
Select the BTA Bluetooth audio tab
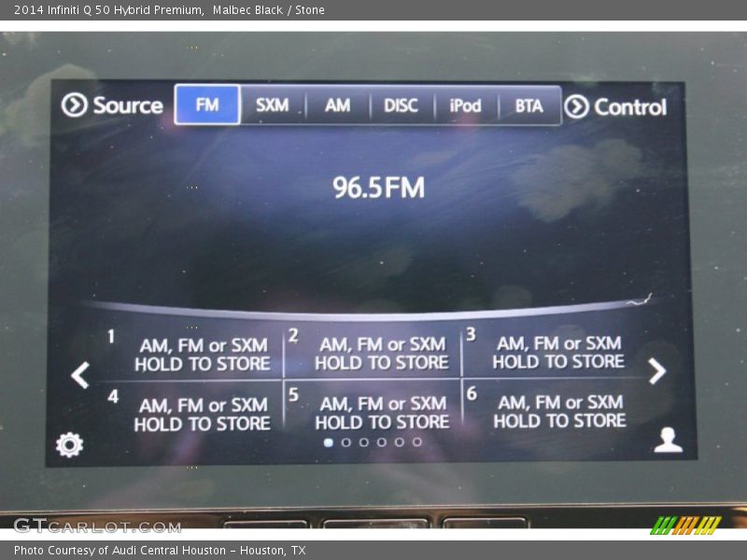tap(529, 105)
